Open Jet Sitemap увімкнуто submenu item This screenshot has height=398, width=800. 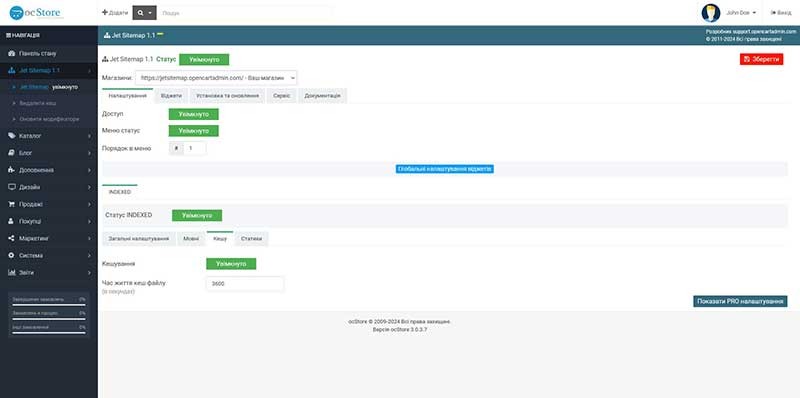[x=49, y=87]
